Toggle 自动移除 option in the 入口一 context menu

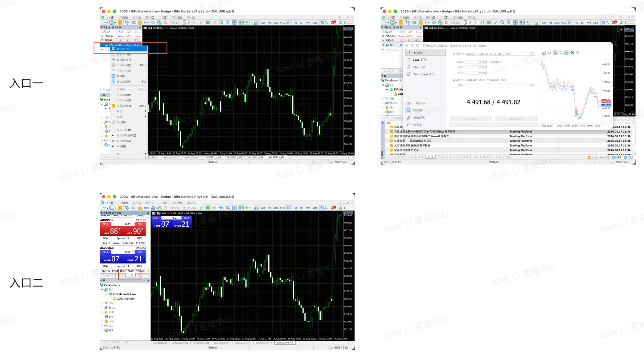tap(129, 135)
